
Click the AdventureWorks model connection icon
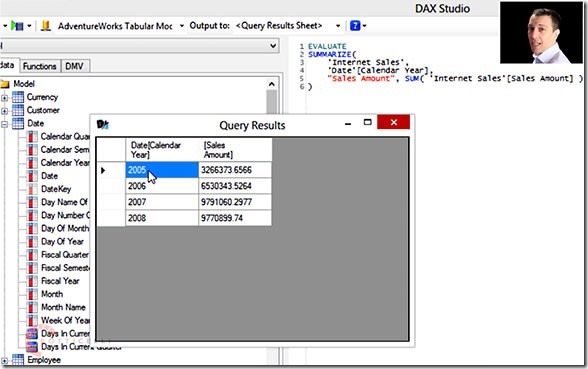[x=46, y=26]
